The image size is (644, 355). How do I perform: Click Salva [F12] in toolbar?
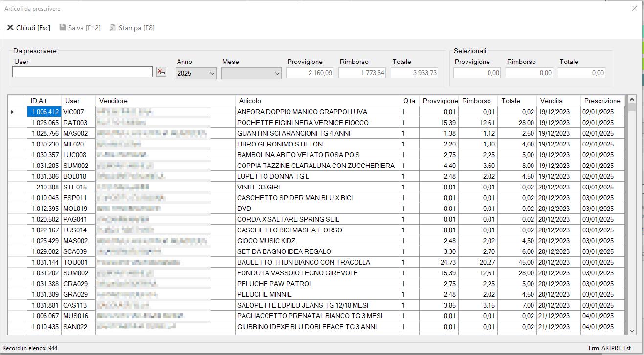[80, 28]
